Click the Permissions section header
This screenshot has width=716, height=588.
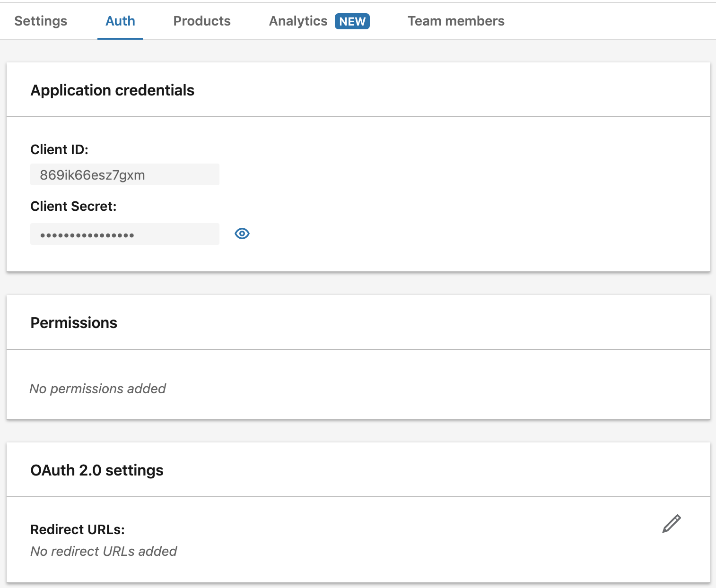74,323
